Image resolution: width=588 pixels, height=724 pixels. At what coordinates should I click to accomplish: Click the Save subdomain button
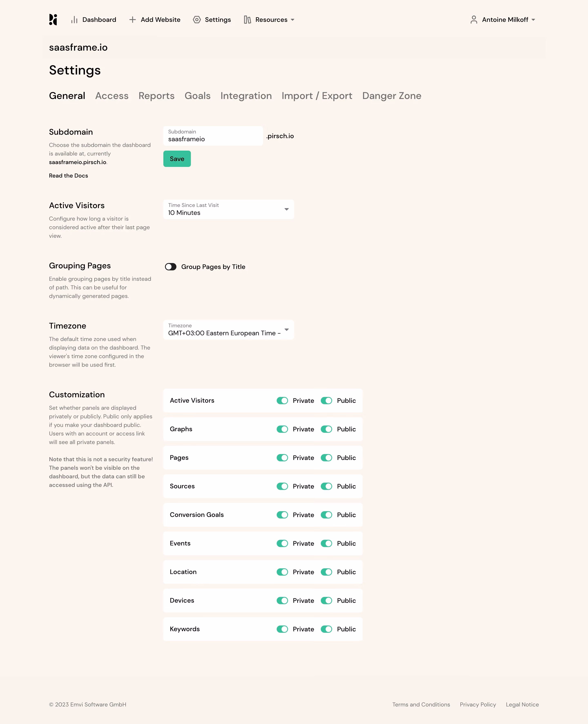(x=177, y=159)
